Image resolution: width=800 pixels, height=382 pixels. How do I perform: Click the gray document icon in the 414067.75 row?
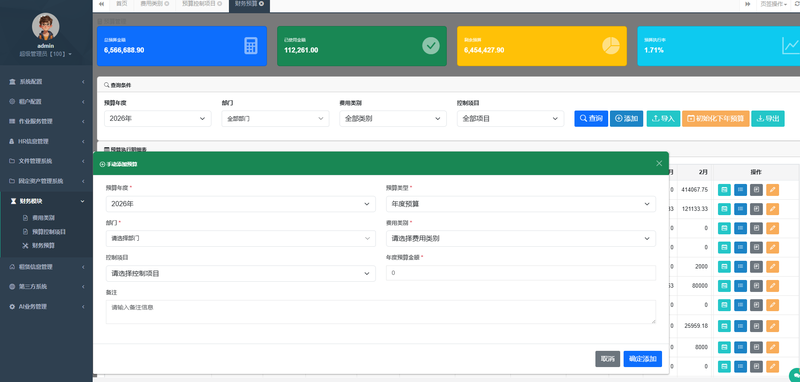point(756,190)
